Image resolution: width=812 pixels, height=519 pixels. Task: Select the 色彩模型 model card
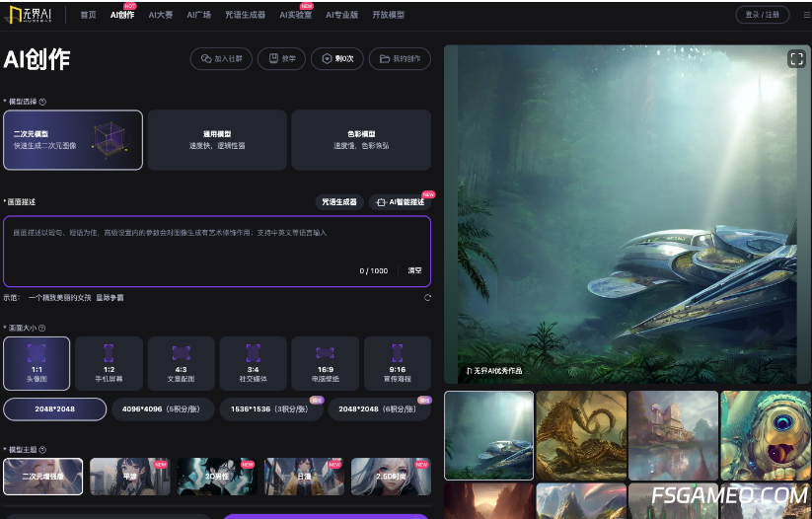[361, 140]
